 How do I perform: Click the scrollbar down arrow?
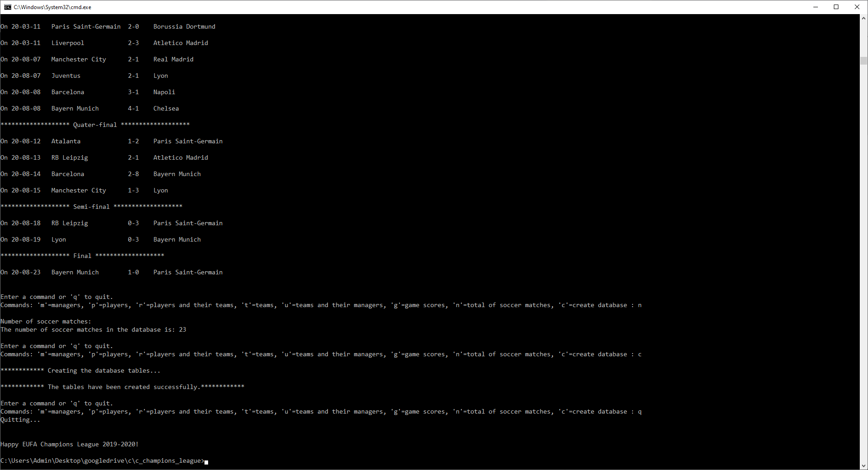click(x=863, y=465)
